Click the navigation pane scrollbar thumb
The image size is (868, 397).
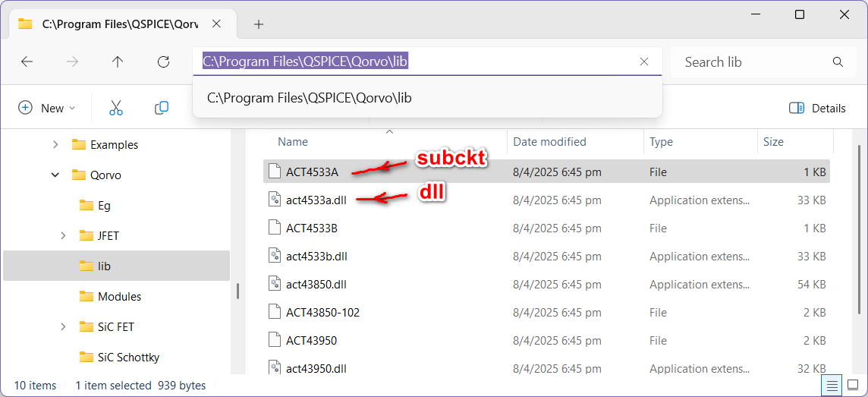point(238,291)
